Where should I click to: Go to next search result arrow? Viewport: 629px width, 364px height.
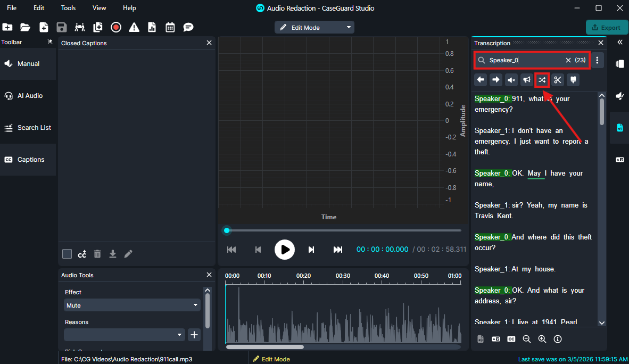point(496,80)
